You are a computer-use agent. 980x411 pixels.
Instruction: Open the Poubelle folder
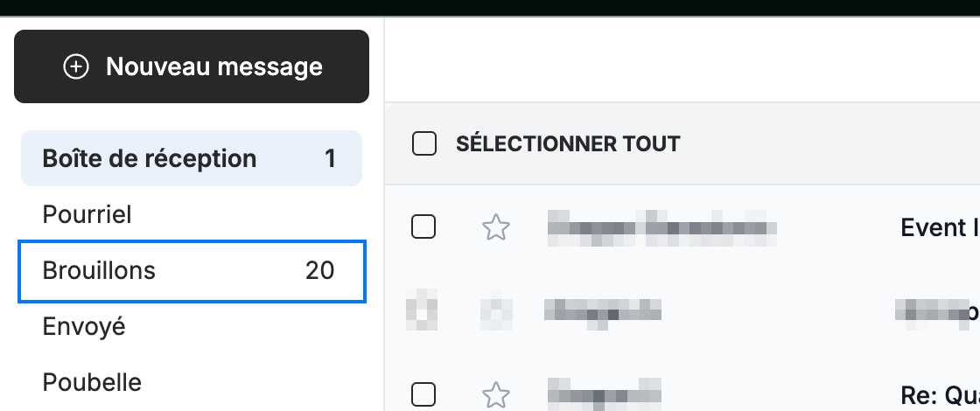coord(192,382)
